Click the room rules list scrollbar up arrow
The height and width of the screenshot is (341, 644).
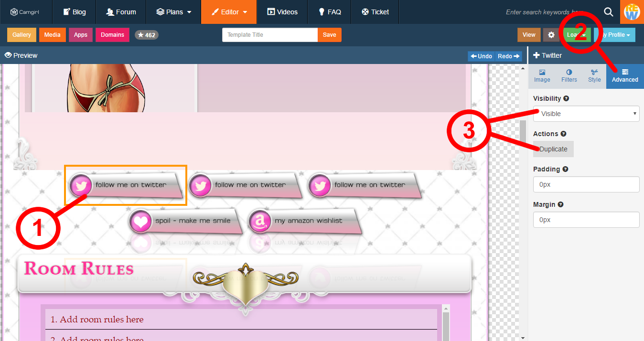click(x=447, y=309)
